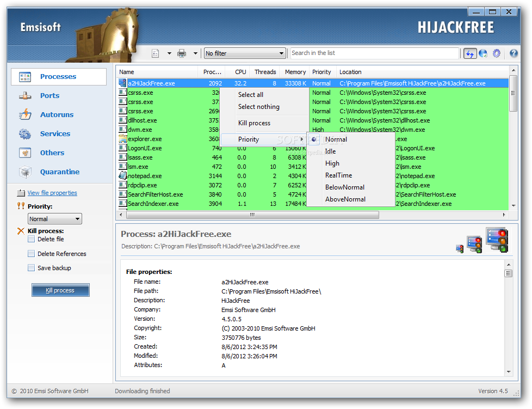This screenshot has height=409, width=532.
Task: Choose Select all from context menu
Action: [x=264, y=94]
